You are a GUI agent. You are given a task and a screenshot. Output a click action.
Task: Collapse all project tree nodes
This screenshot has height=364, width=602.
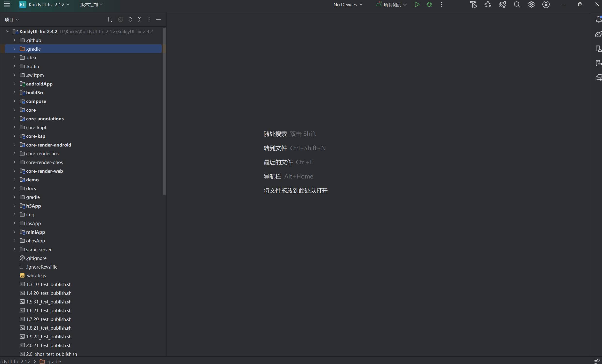[x=140, y=20]
